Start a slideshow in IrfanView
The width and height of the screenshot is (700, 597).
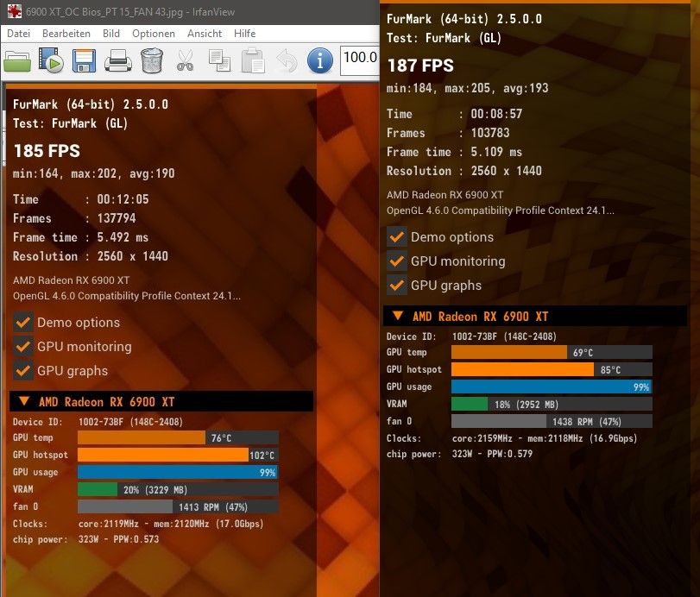tap(49, 60)
